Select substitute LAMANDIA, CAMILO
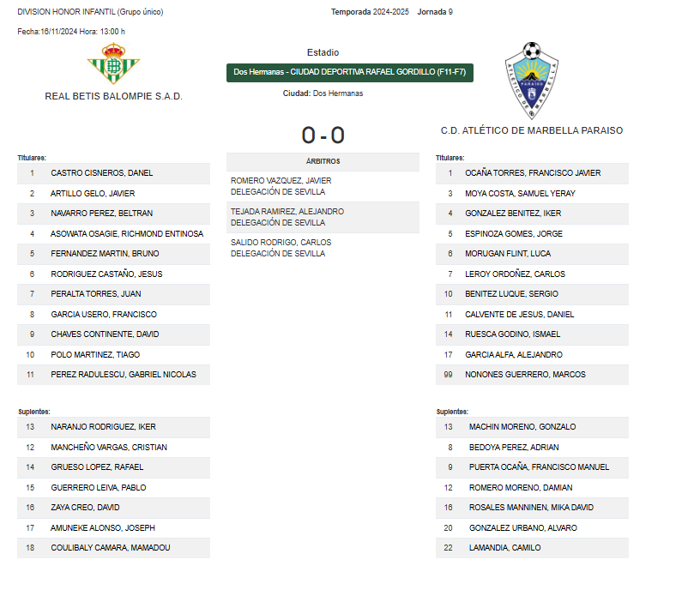700x596 pixels. point(504,548)
